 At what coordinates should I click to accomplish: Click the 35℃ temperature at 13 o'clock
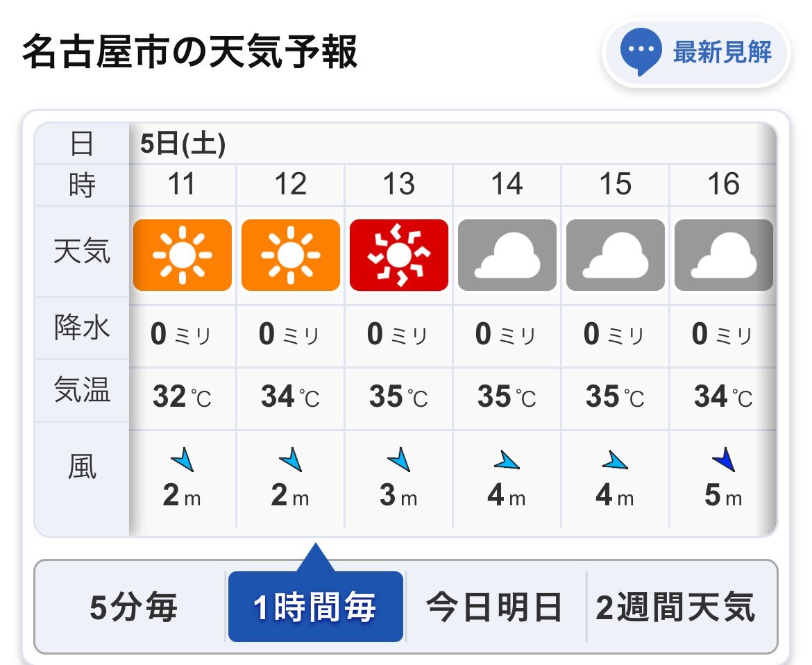pos(398,397)
